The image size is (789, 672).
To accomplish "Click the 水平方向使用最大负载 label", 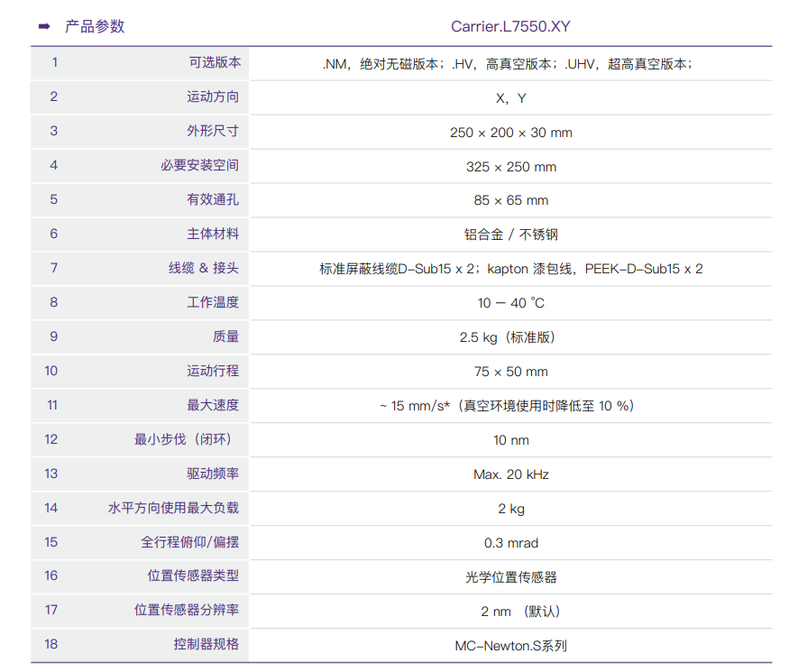I will pyautogui.click(x=174, y=508).
